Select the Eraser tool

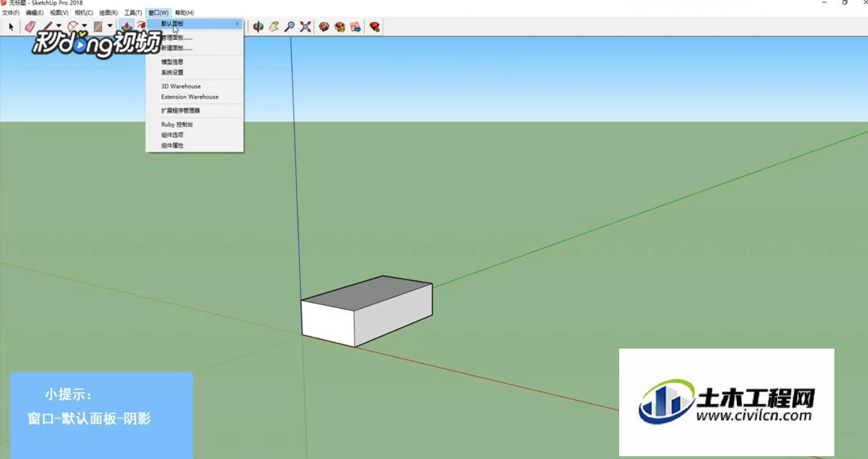click(x=30, y=26)
